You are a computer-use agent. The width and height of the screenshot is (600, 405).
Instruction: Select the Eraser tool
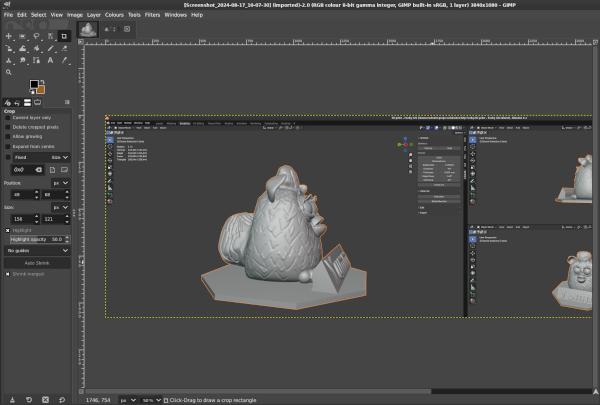coord(64,49)
